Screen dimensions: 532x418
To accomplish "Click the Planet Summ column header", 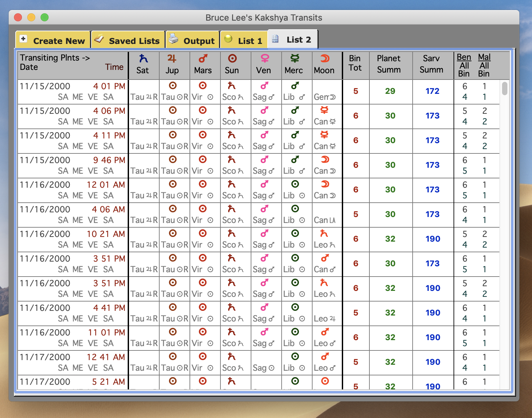I will pos(389,64).
